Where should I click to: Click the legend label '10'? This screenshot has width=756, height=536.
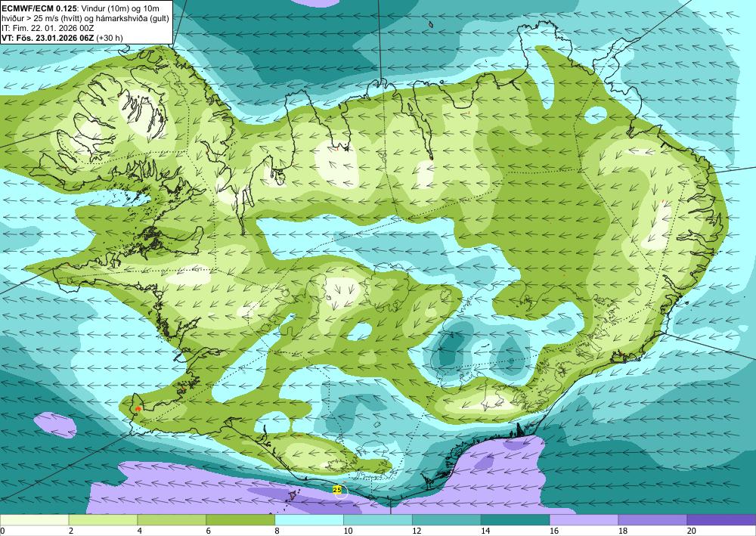[x=348, y=531]
